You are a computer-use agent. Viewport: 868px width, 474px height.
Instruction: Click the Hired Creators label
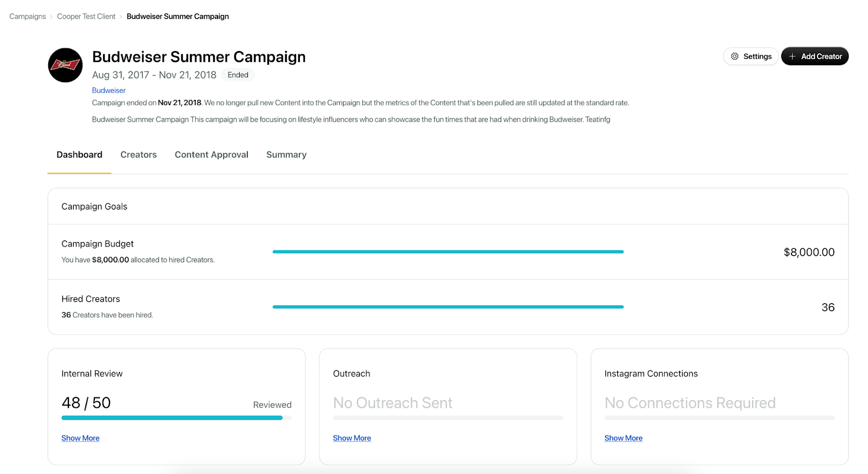(x=91, y=299)
